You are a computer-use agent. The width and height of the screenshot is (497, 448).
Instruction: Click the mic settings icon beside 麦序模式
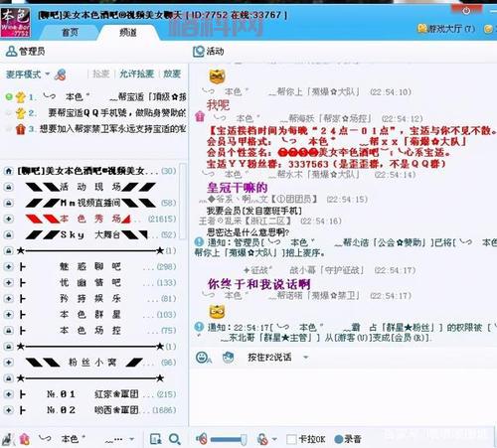click(61, 75)
